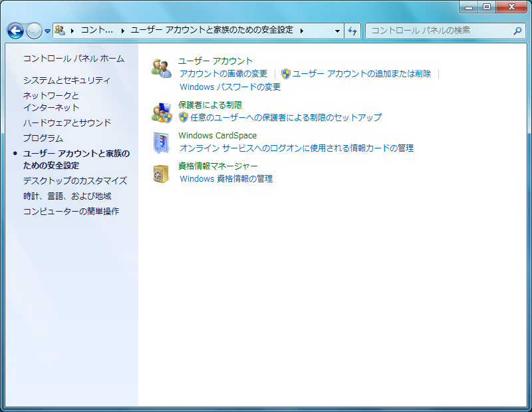Click the shield icon beside 任意のユーザーへの保護者による制限

184,118
